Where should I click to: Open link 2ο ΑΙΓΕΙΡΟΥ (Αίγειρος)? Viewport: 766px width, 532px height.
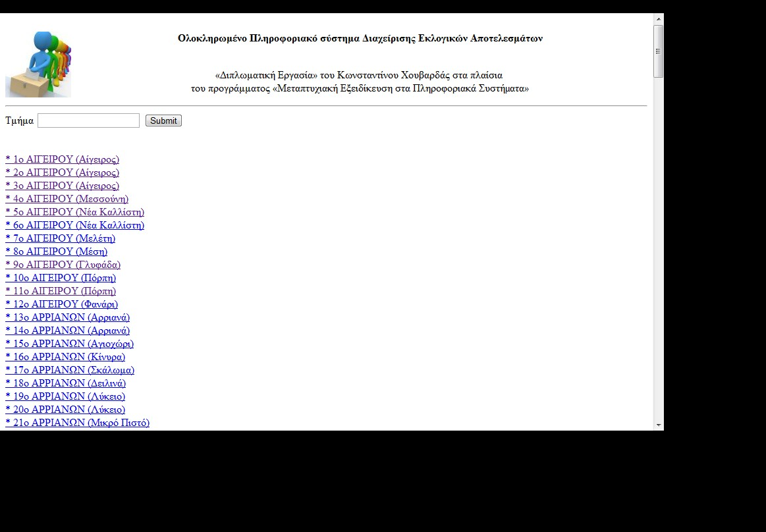coord(62,173)
